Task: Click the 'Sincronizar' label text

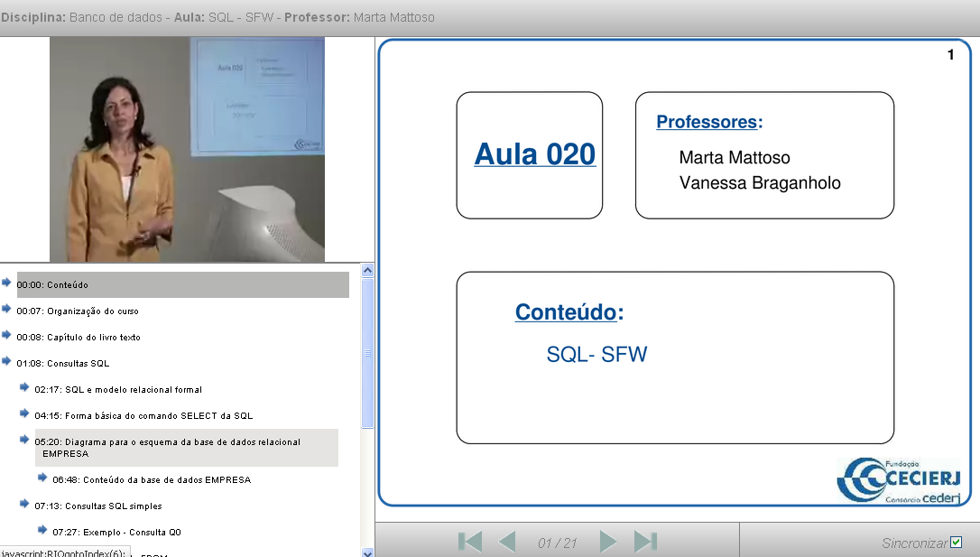Action: [x=914, y=543]
